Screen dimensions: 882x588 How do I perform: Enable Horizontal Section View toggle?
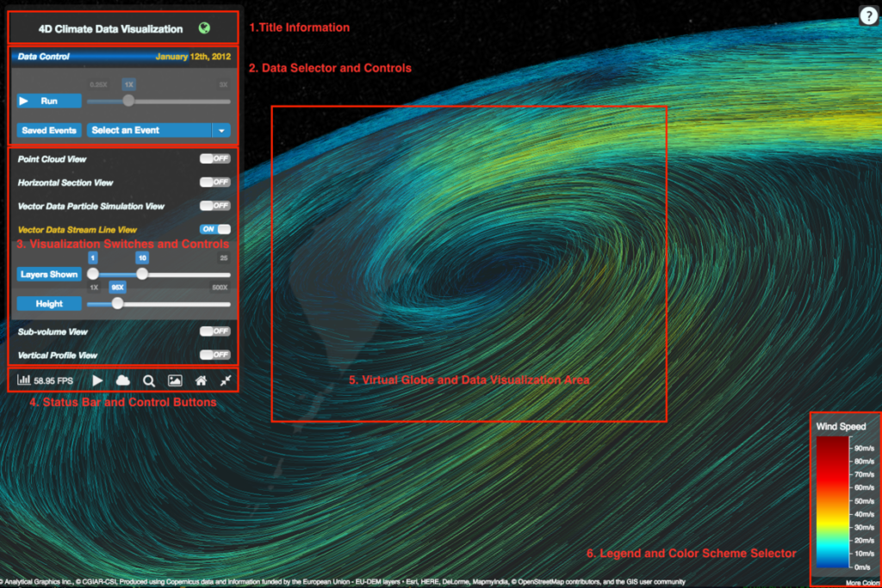[214, 183]
